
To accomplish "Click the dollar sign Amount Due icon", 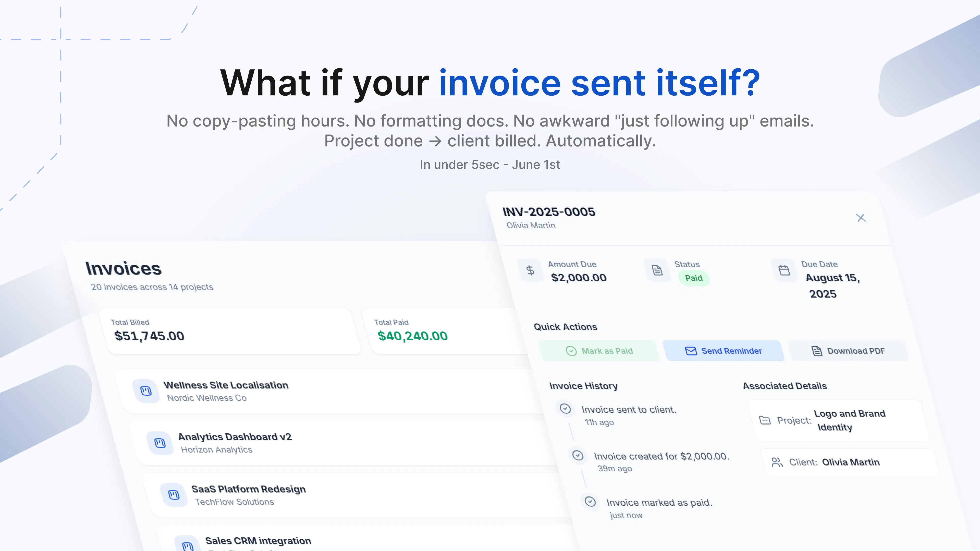I will click(530, 270).
